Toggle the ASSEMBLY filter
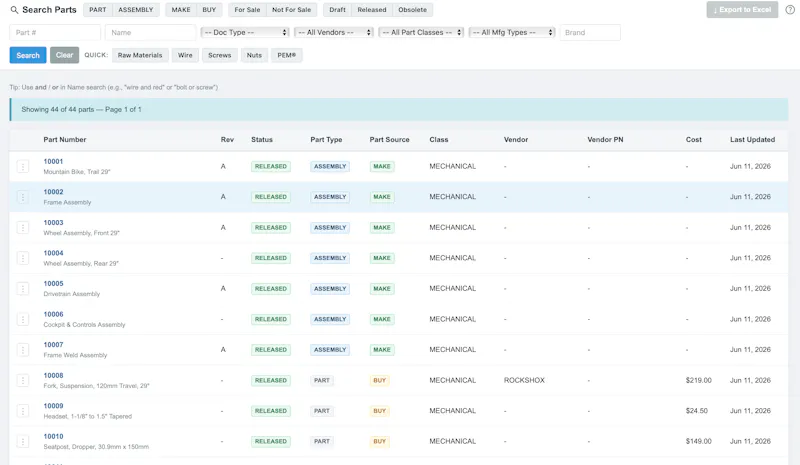This screenshot has width=800, height=465. [x=136, y=10]
